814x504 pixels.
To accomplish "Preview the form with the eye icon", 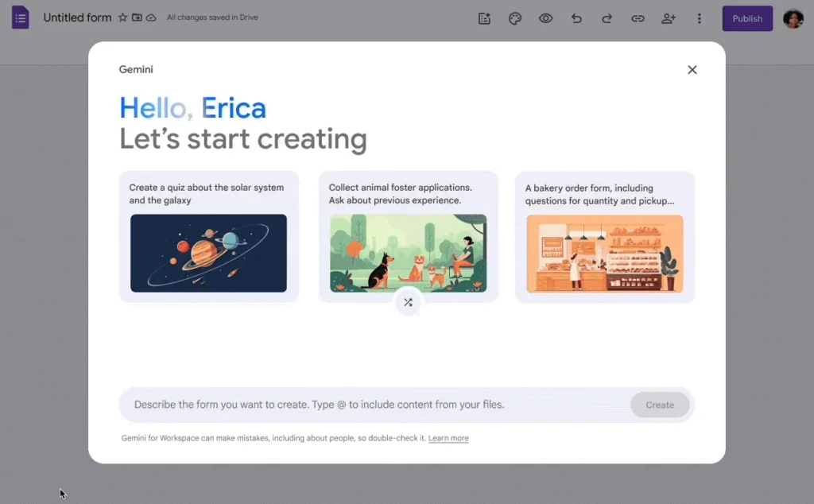I will [x=546, y=17].
